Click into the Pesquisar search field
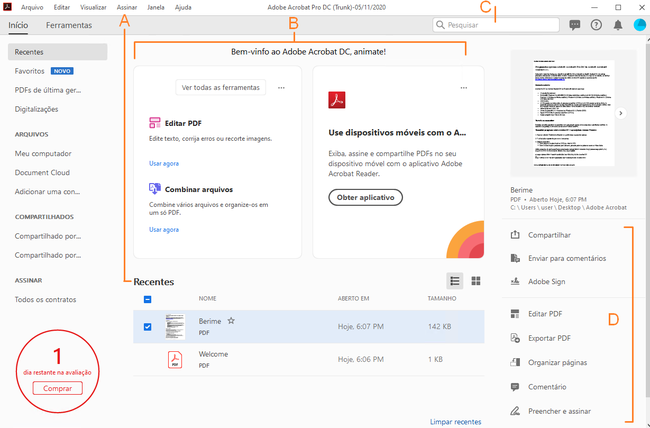The height and width of the screenshot is (428, 650). click(496, 25)
